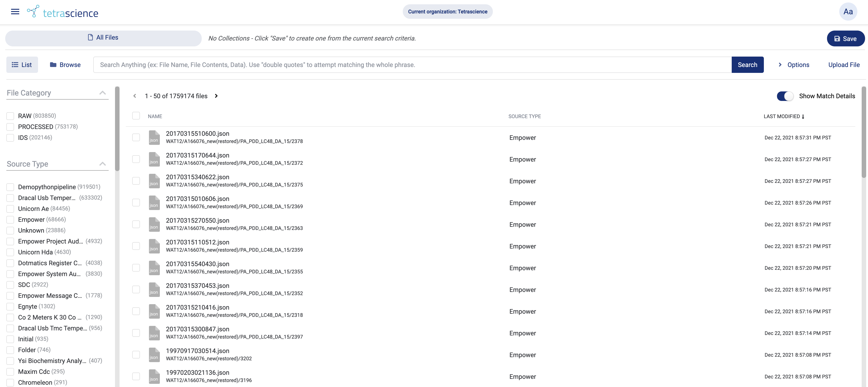Image resolution: width=868 pixels, height=387 pixels.
Task: Open the Upload File link
Action: point(844,65)
